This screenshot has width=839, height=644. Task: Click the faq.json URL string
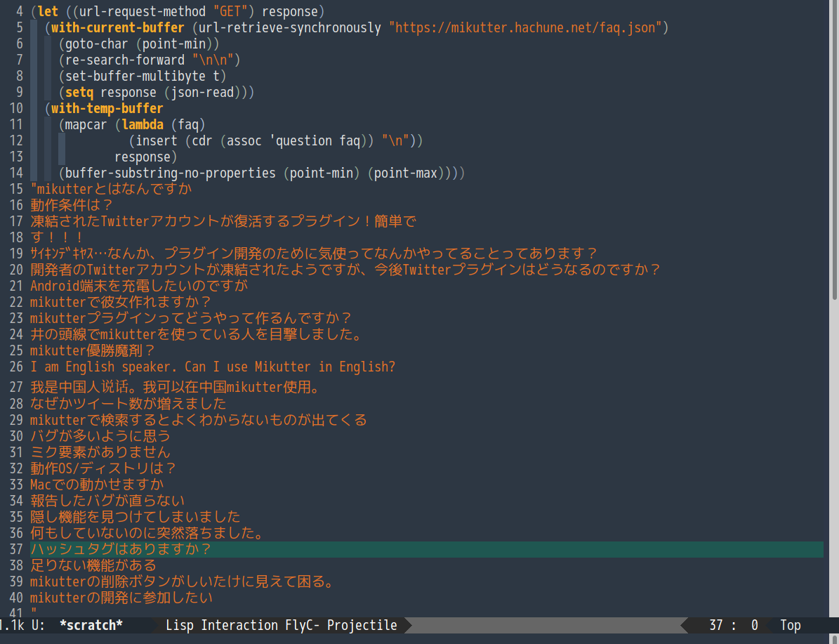[525, 28]
